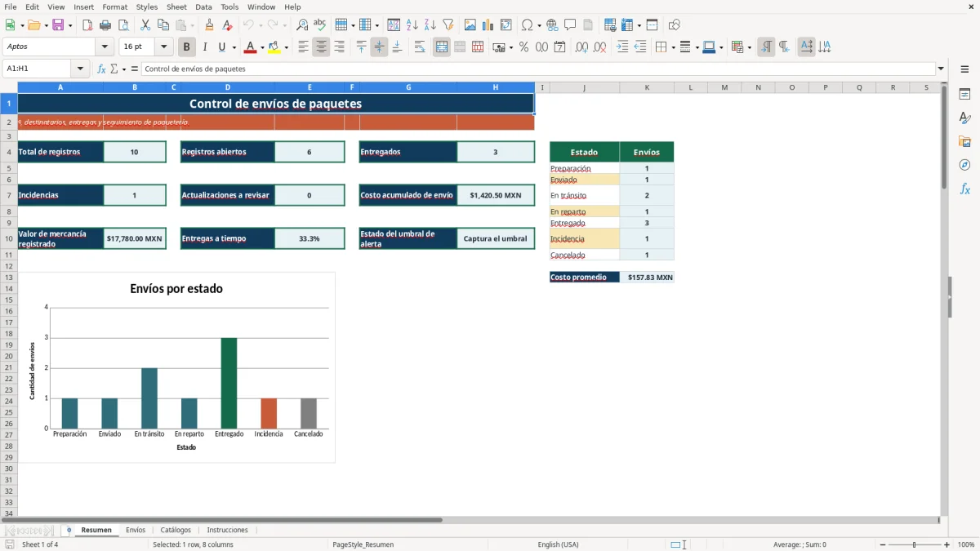Insert a comment with the speech bubble icon
This screenshot has width=980, height=551.
[570, 25]
